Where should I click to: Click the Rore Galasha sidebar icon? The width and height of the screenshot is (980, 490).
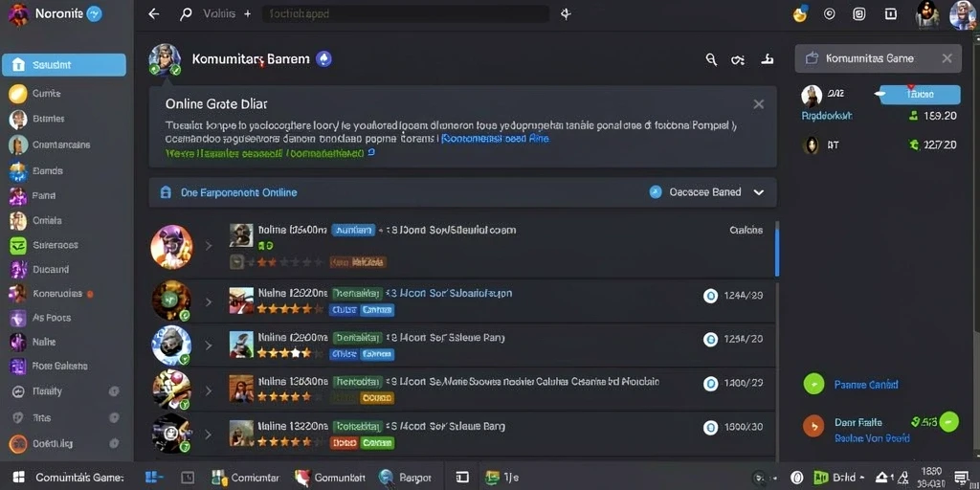coord(17,367)
